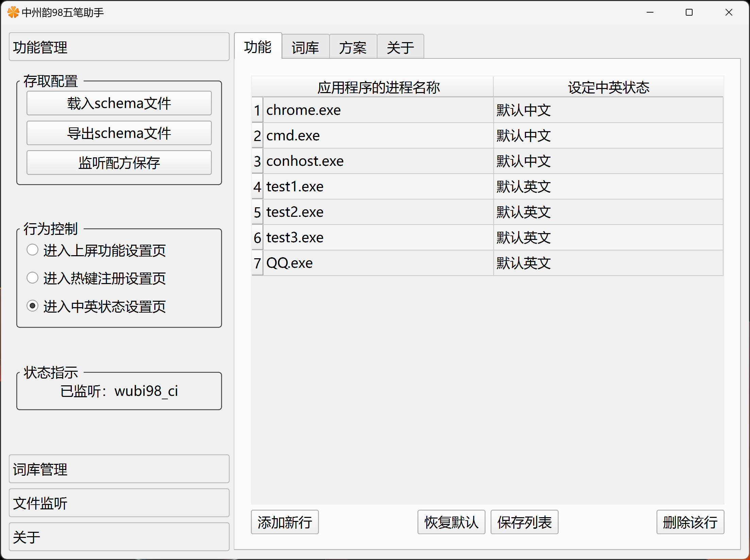Collapse the 功能管理 sidebar header
The width and height of the screenshot is (750, 560).
pos(119,47)
